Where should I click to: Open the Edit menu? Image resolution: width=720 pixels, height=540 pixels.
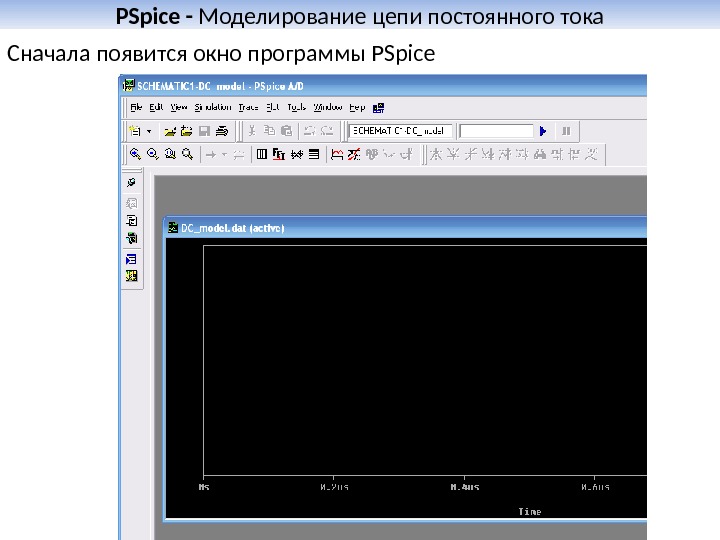pyautogui.click(x=156, y=107)
